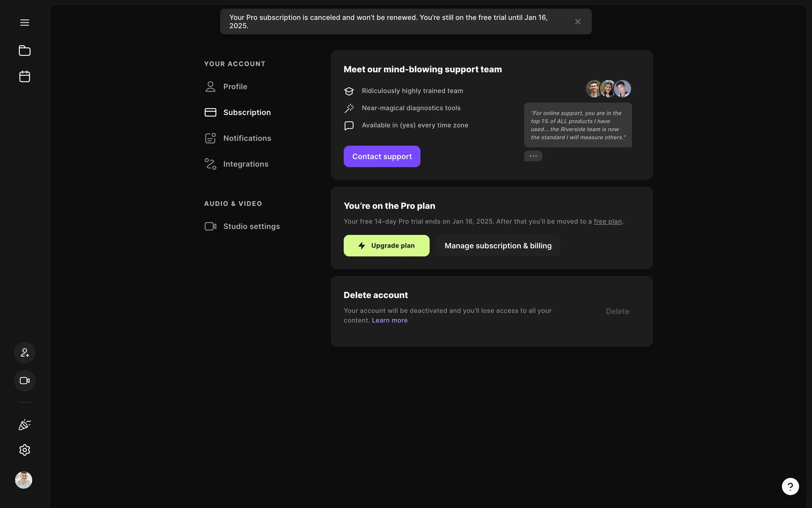Open projects folder icon in sidebar

coord(25,51)
